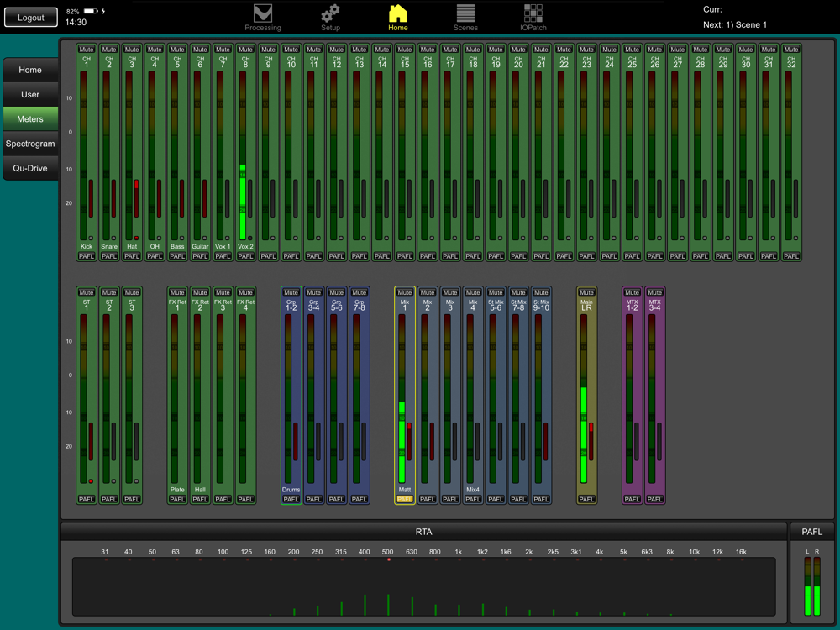
Task: Toggle PAFL on channel 5 Bass
Action: (177, 256)
